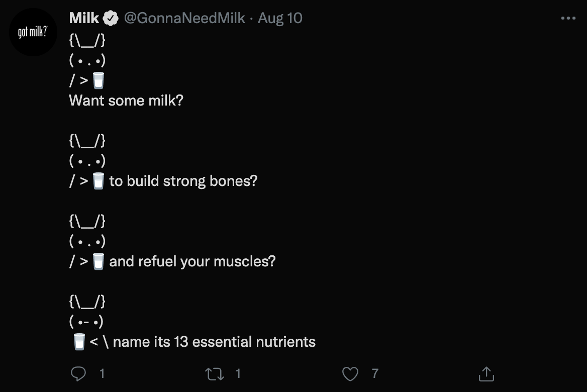Open the @GonnaNeedMilk handle link
The width and height of the screenshot is (587, 392).
pos(184,19)
